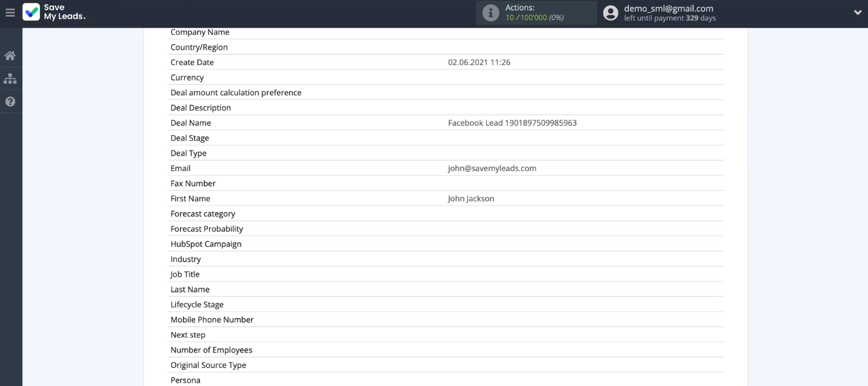Select the Last Name row label
Viewport: 868px width, 386px height.
(x=190, y=289)
